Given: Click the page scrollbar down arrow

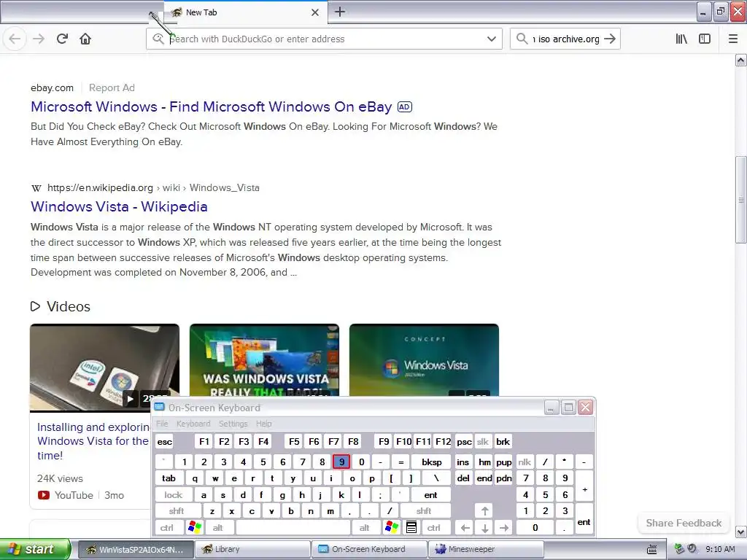Looking at the screenshot, I should pyautogui.click(x=741, y=532).
